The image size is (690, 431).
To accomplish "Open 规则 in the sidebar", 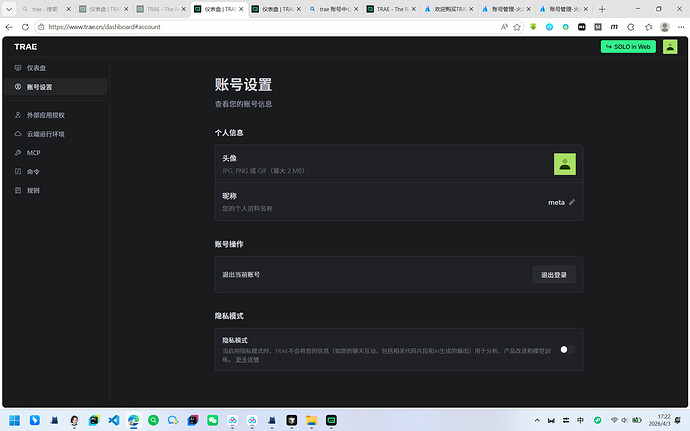I will click(x=33, y=190).
